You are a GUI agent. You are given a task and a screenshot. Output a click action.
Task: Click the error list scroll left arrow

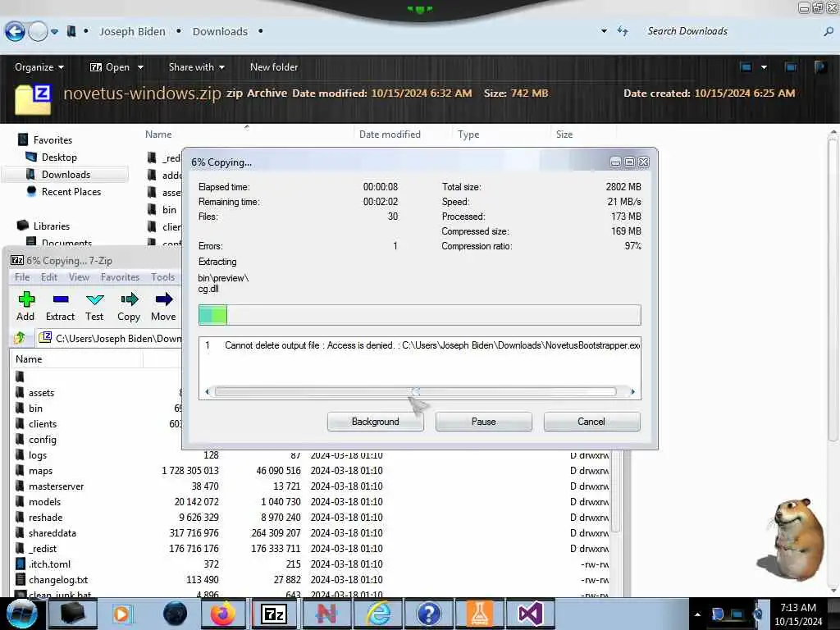pos(208,391)
